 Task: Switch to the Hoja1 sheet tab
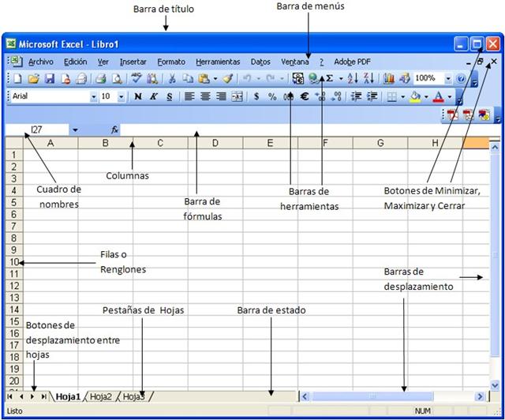click(68, 396)
